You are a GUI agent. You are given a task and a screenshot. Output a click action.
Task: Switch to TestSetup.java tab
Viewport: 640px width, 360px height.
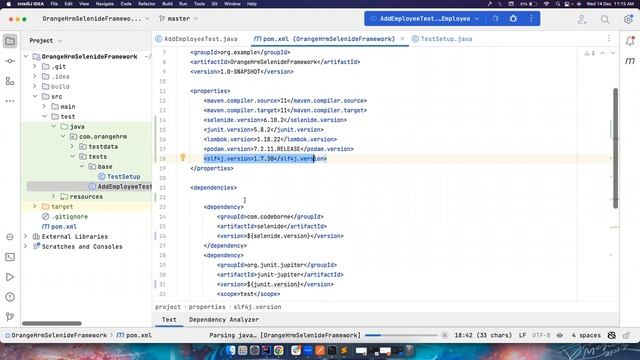click(x=442, y=39)
